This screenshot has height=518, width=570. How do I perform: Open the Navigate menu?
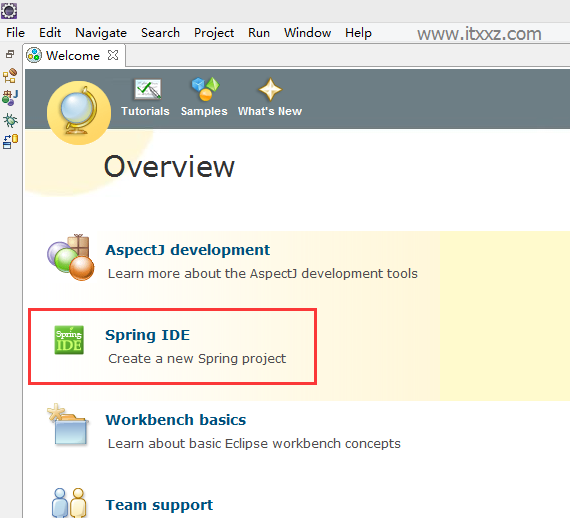click(101, 33)
